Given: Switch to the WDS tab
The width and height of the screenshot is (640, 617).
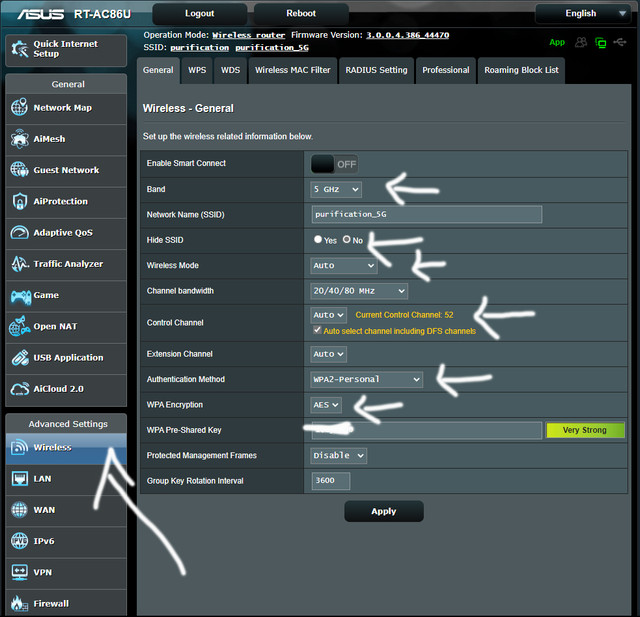Looking at the screenshot, I should tap(230, 70).
